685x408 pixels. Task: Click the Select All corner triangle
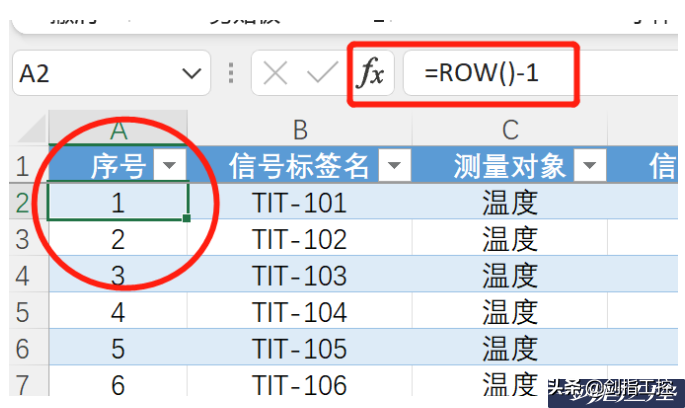click(31, 129)
